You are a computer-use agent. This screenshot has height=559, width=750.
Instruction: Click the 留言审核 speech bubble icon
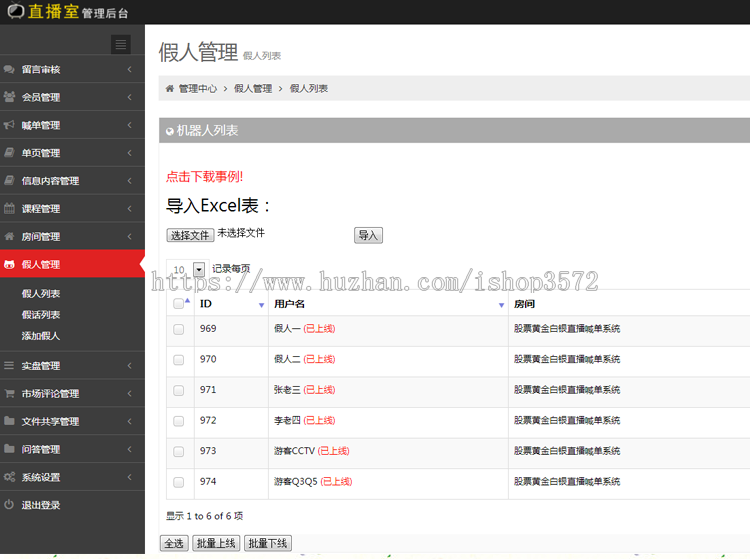click(x=9, y=69)
